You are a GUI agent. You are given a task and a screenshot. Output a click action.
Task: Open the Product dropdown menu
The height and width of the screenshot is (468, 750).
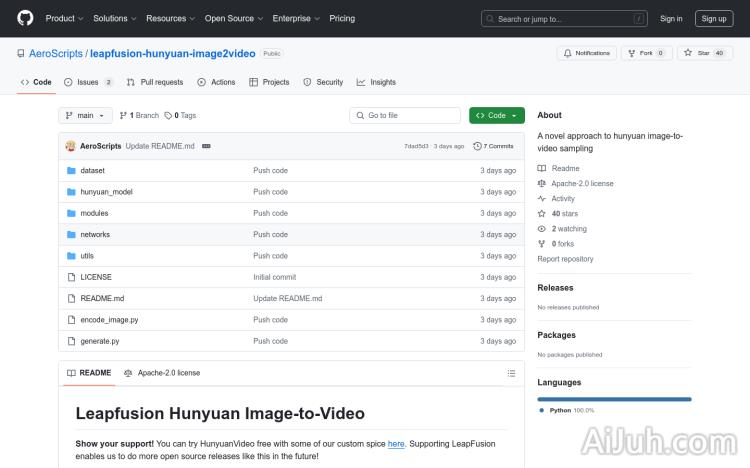coord(64,18)
